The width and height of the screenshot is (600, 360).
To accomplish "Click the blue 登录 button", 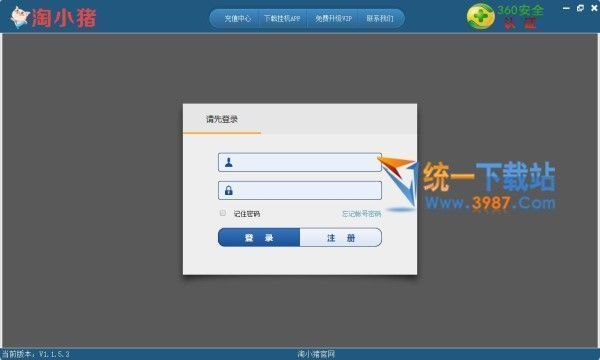I will (259, 238).
